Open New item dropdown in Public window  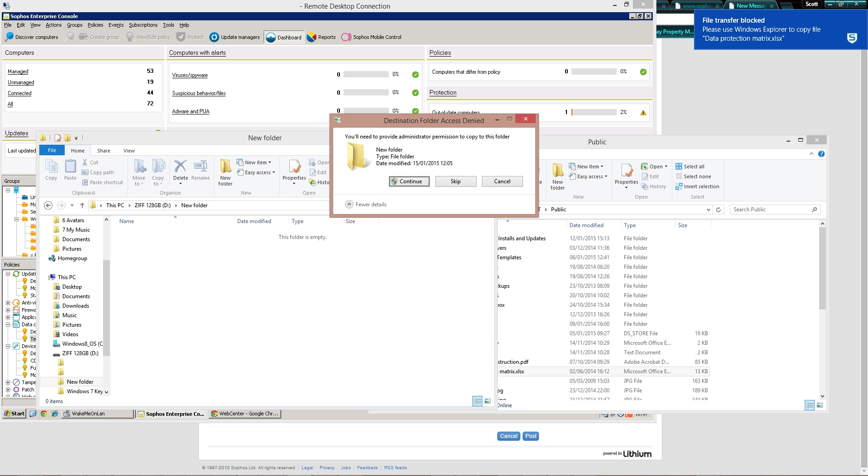coord(586,167)
